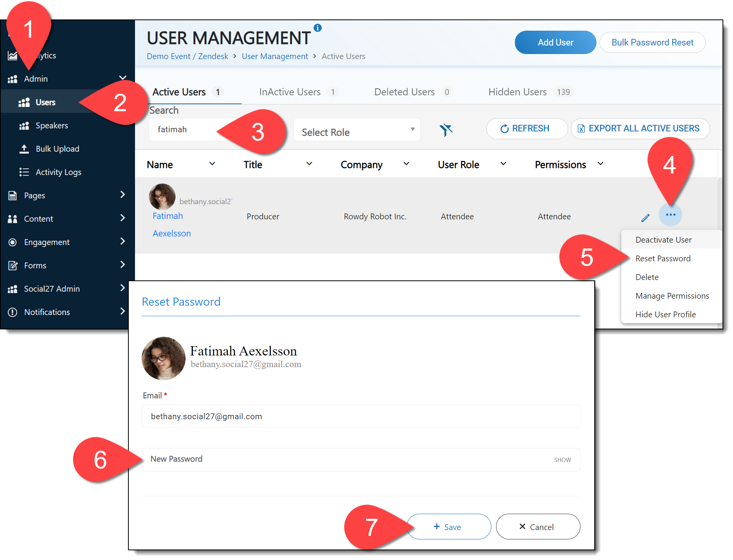Viewport: 733px width, 560px height.
Task: Open the Select Role dropdown
Action: [356, 131]
